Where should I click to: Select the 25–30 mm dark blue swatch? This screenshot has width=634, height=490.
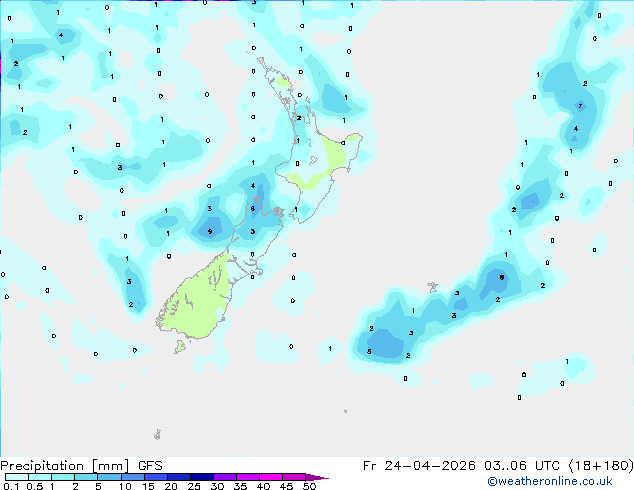202,477
